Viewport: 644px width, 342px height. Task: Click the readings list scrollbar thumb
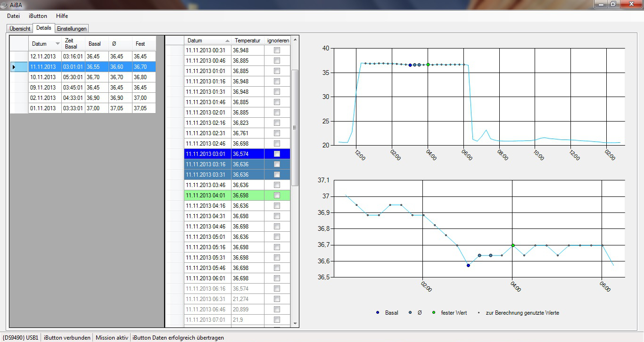tap(295, 127)
